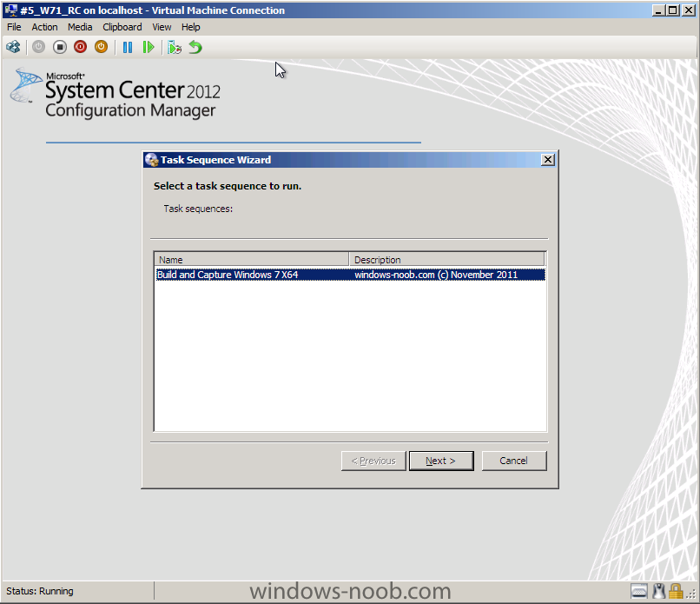
Task: Click Cancel in Task Sequence Wizard
Action: click(514, 461)
